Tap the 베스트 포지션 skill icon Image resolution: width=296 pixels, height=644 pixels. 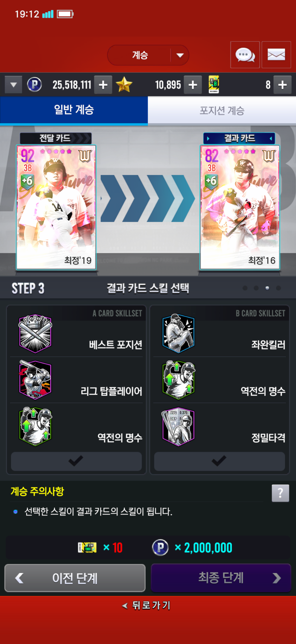(35, 334)
